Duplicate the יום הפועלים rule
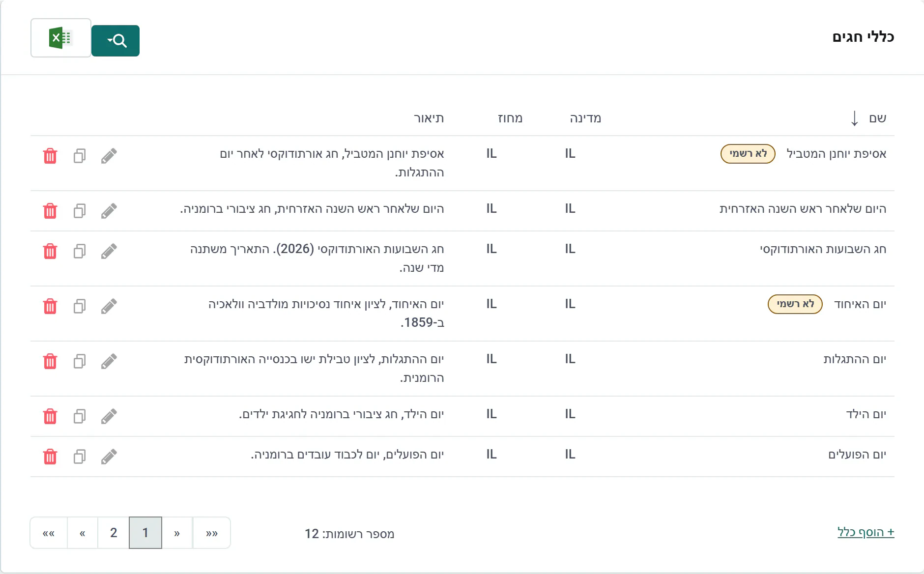This screenshot has width=924, height=574. (x=80, y=457)
